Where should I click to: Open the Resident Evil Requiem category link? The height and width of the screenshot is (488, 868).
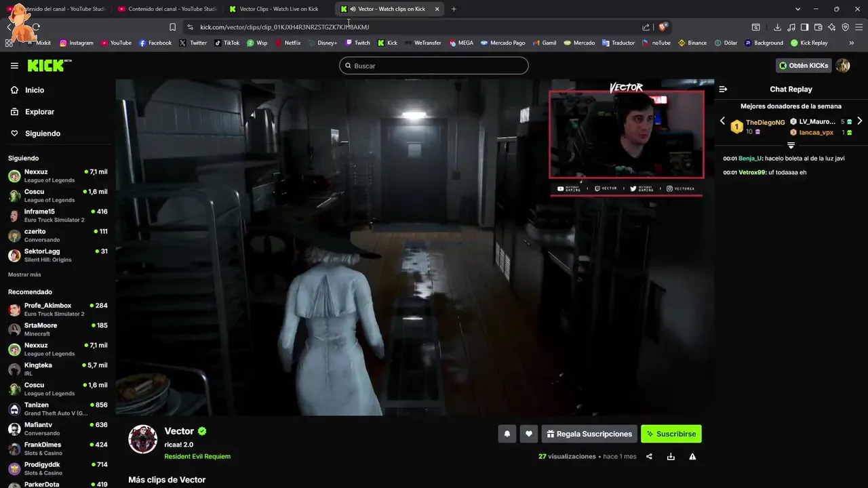[197, 456]
